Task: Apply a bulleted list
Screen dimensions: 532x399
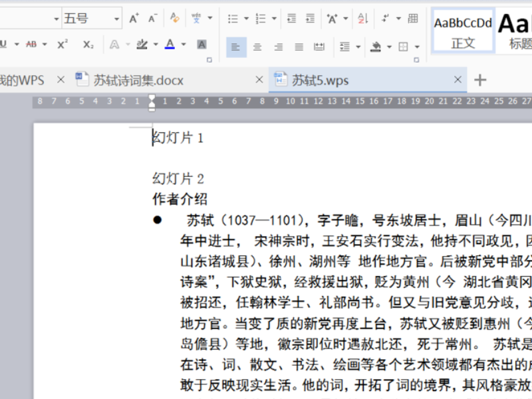Action: 233,19
